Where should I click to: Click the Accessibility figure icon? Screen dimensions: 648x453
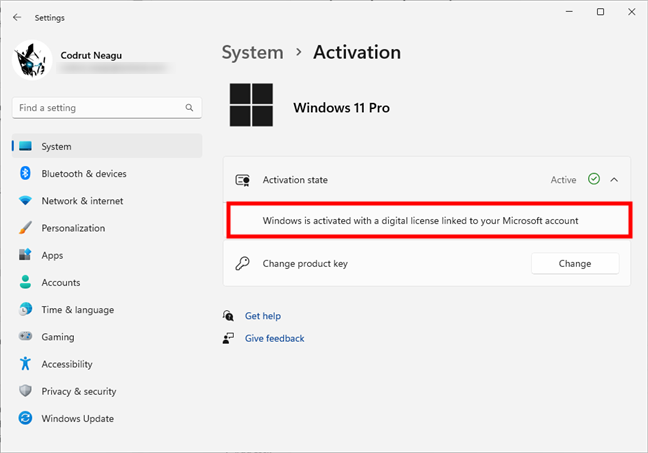[x=25, y=363]
